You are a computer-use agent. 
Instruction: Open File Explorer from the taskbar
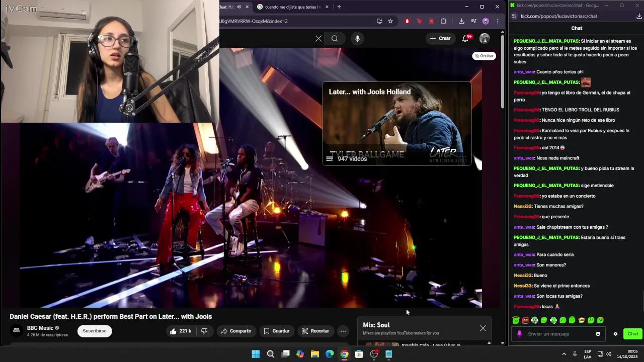[315, 354]
